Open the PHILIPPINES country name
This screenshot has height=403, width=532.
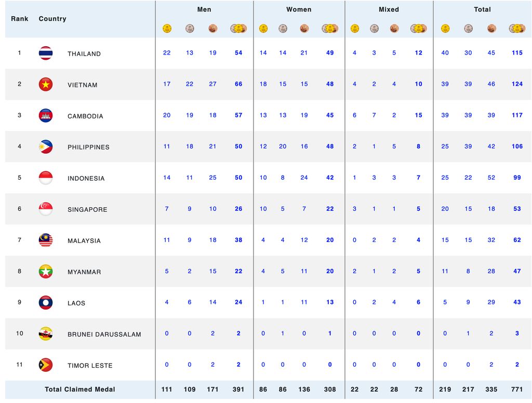88,147
